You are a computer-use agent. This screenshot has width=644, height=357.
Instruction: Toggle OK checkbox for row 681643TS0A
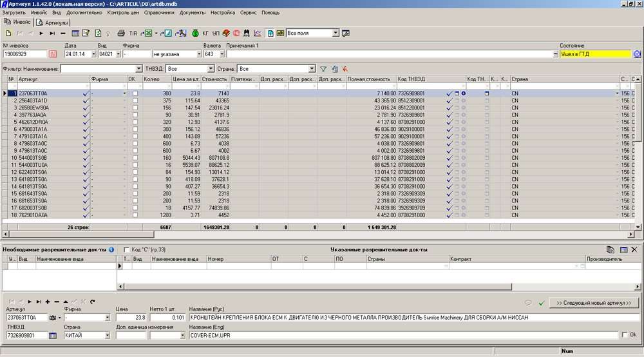(x=135, y=194)
